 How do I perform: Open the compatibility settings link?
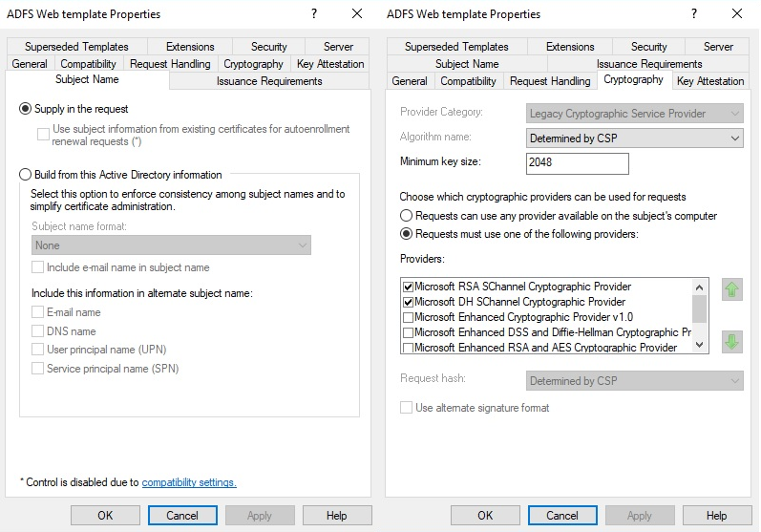[189, 482]
